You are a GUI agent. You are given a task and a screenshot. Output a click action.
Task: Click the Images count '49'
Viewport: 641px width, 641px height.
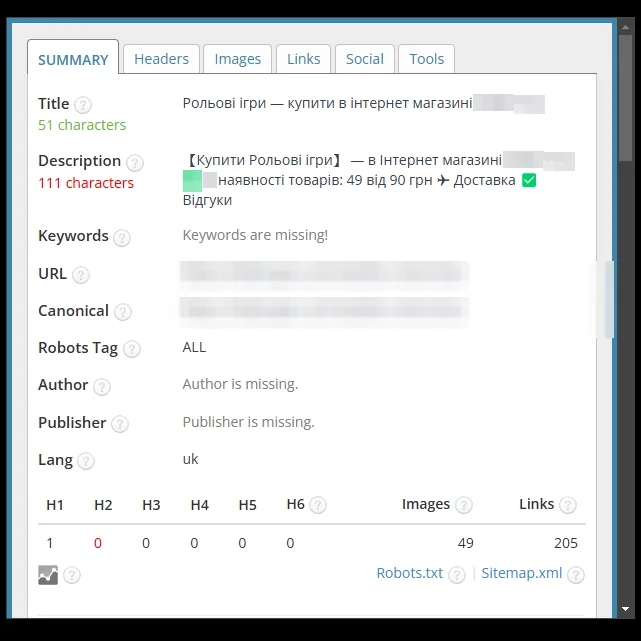pyautogui.click(x=466, y=543)
